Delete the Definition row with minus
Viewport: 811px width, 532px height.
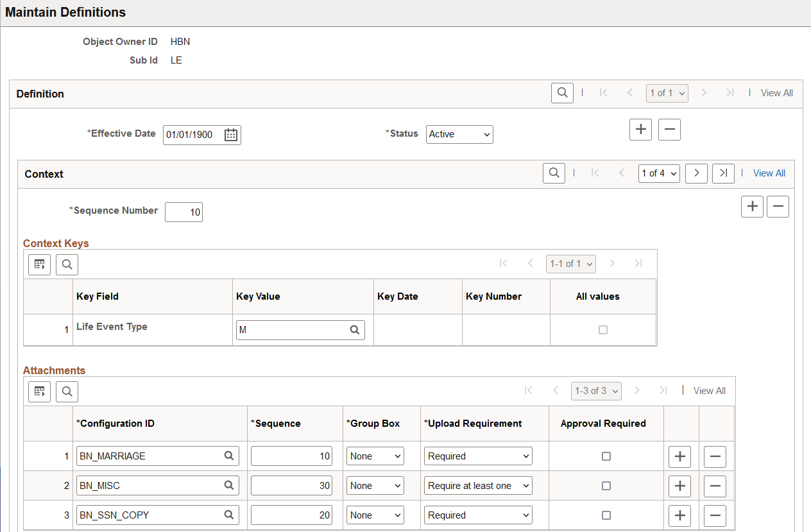(669, 130)
